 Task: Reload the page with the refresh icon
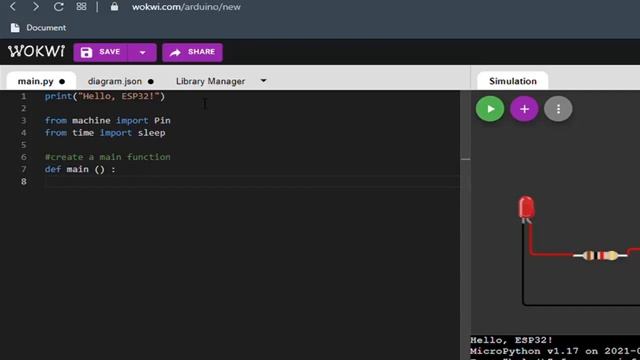point(58,7)
